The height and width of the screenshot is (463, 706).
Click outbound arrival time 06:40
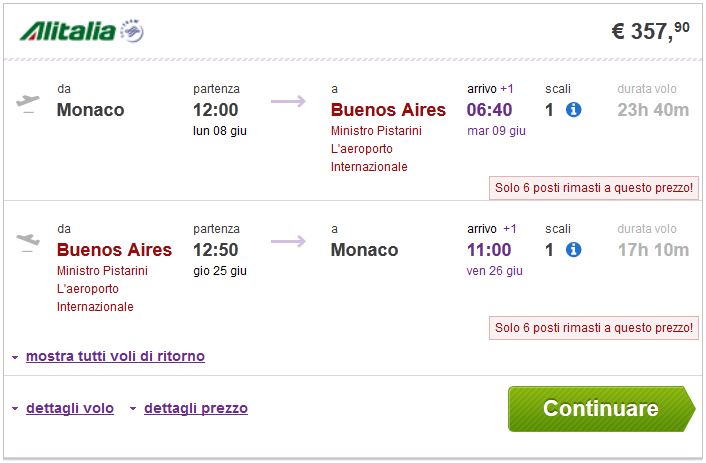click(489, 110)
